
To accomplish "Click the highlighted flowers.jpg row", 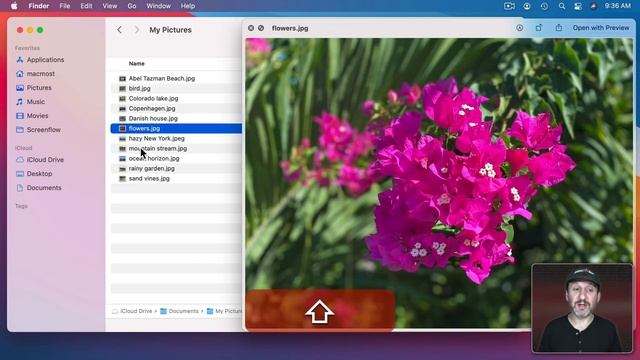I will 176,128.
